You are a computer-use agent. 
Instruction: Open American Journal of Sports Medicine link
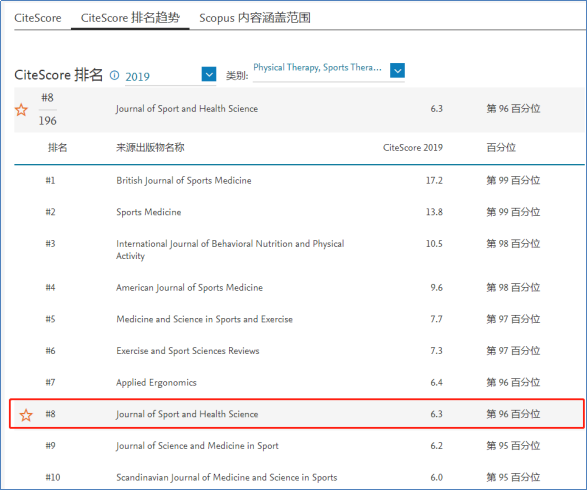click(x=189, y=287)
